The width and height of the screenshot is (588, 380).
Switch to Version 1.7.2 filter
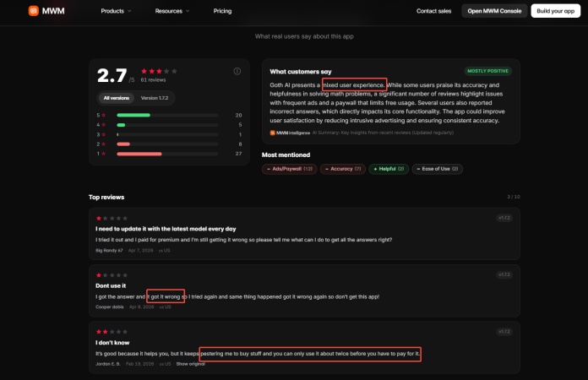click(155, 98)
